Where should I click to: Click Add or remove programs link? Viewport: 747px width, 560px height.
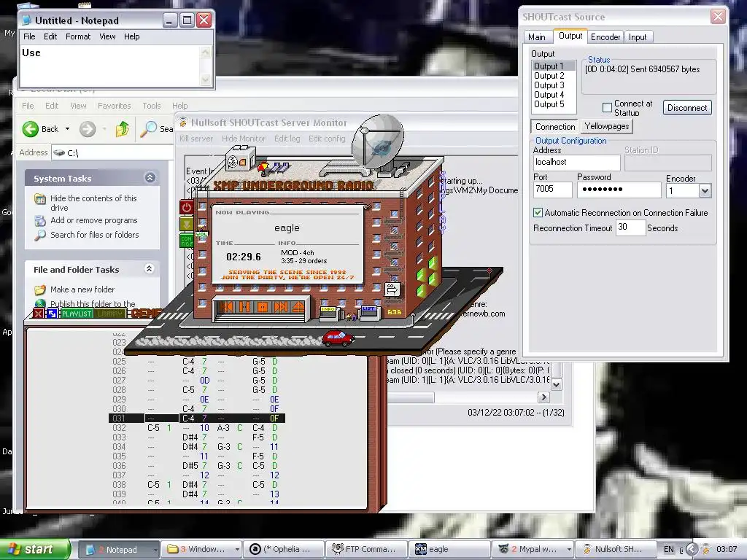point(94,220)
